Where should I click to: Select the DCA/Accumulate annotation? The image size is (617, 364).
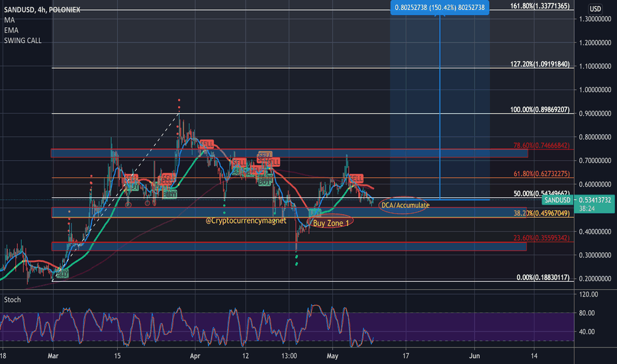coord(405,205)
